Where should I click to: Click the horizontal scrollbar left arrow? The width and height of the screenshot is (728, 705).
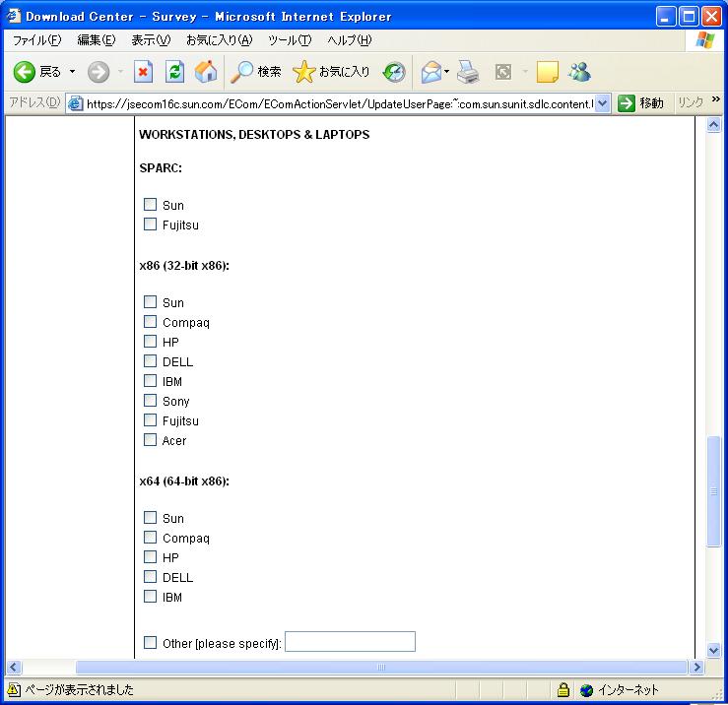14,668
